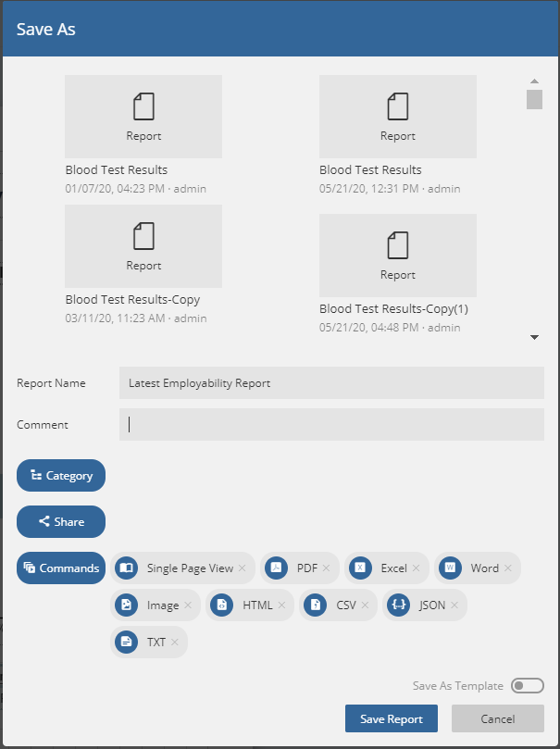Cancel the Save As dialog
Image resolution: width=560 pixels, height=749 pixels.
(497, 719)
